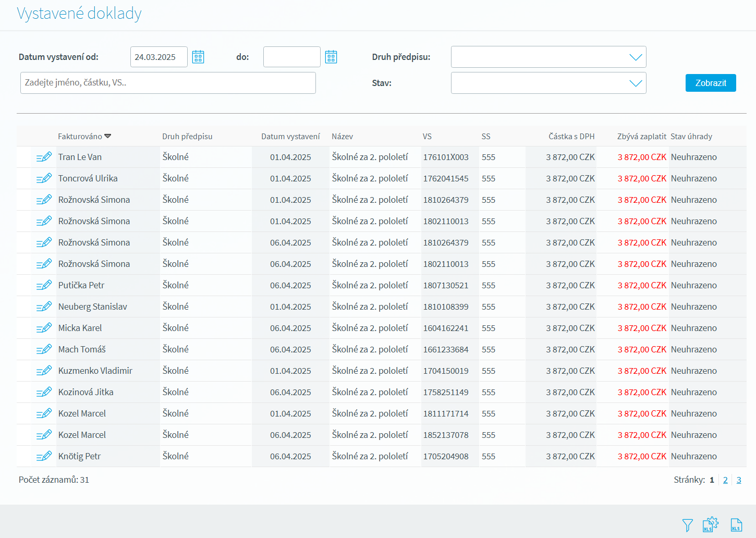Focus the Datum vystavení od date field
Viewport: 756px width, 538px height.
pyautogui.click(x=159, y=57)
